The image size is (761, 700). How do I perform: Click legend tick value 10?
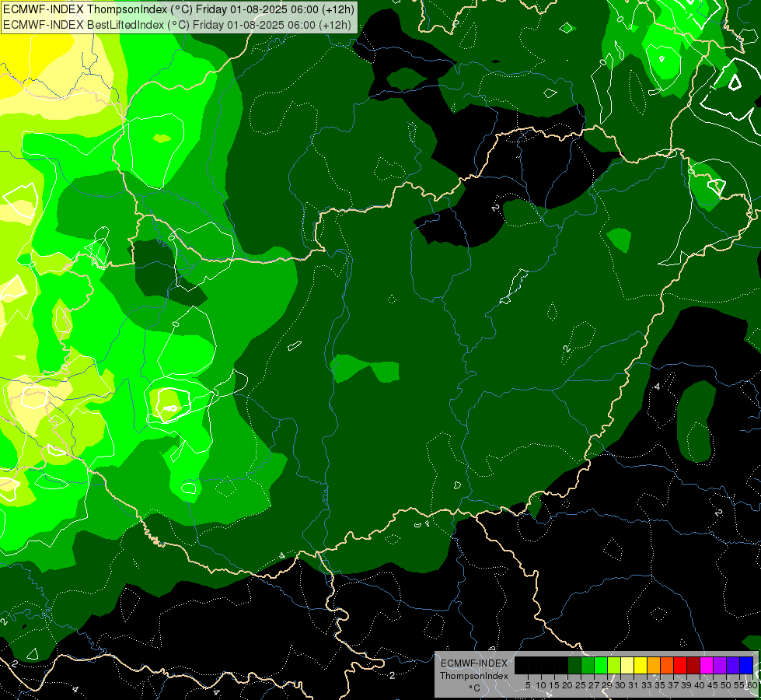click(x=541, y=685)
